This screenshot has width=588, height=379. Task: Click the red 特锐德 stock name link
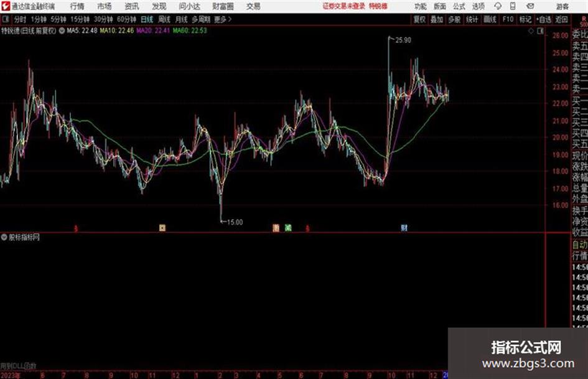(378, 6)
